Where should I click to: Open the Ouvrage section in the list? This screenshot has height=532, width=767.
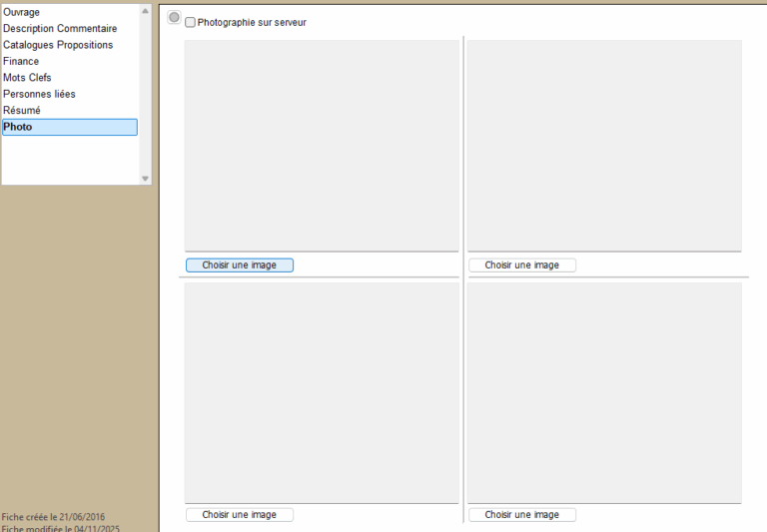pyautogui.click(x=22, y=12)
